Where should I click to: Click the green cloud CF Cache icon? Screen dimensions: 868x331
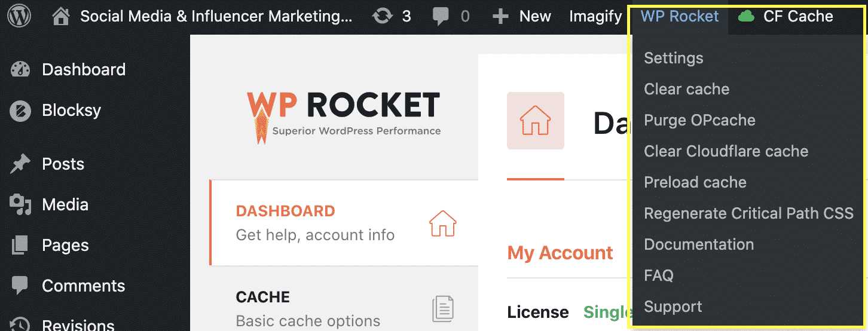tap(746, 17)
